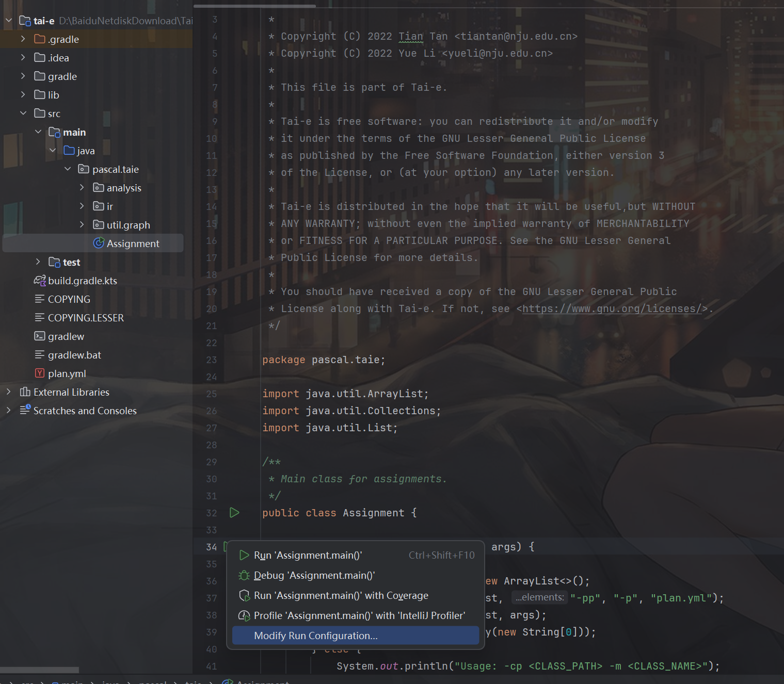Open the COPYING.LESSER file
The height and width of the screenshot is (684, 784).
(86, 318)
